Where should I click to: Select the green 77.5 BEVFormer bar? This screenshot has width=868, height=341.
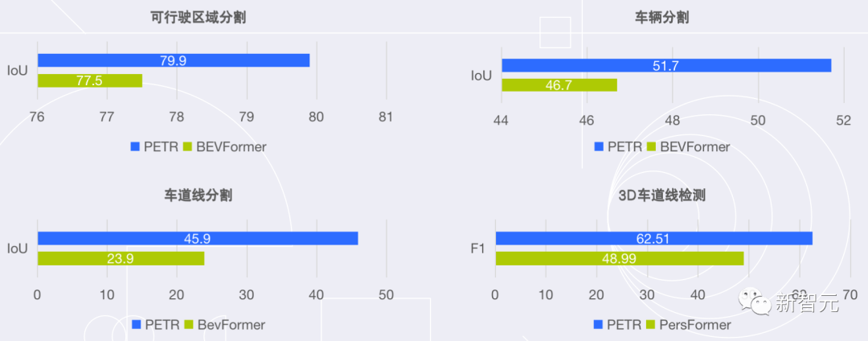coord(89,80)
